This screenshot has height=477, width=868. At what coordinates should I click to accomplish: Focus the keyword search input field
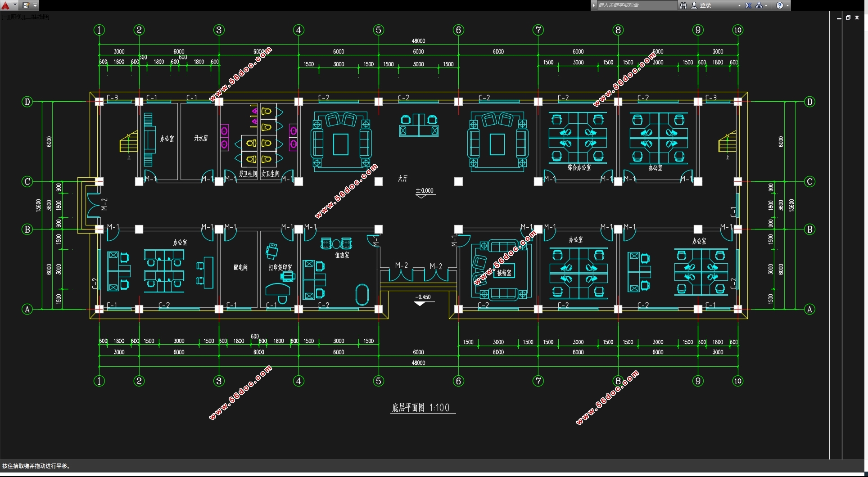(637, 5)
